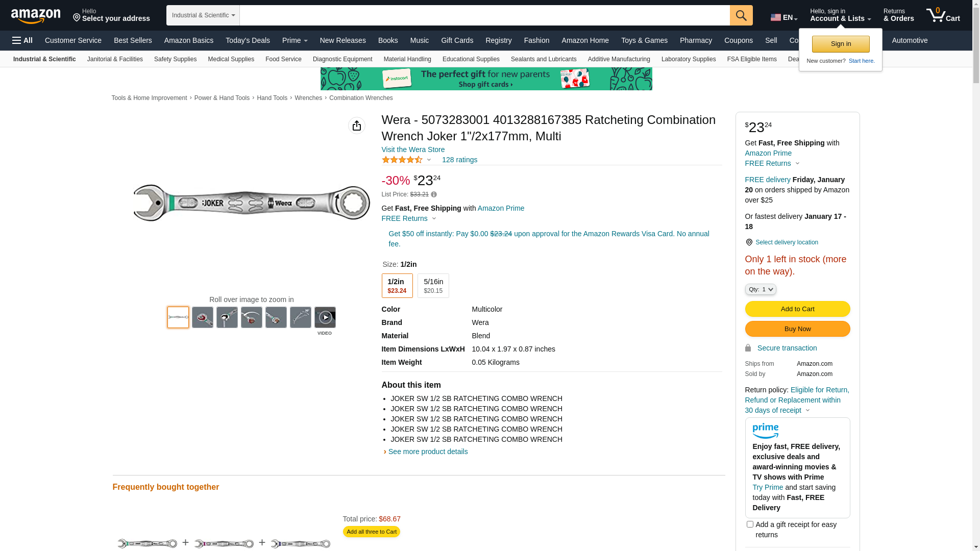Expand the EN language selector
The image size is (980, 551).
pos(783,17)
